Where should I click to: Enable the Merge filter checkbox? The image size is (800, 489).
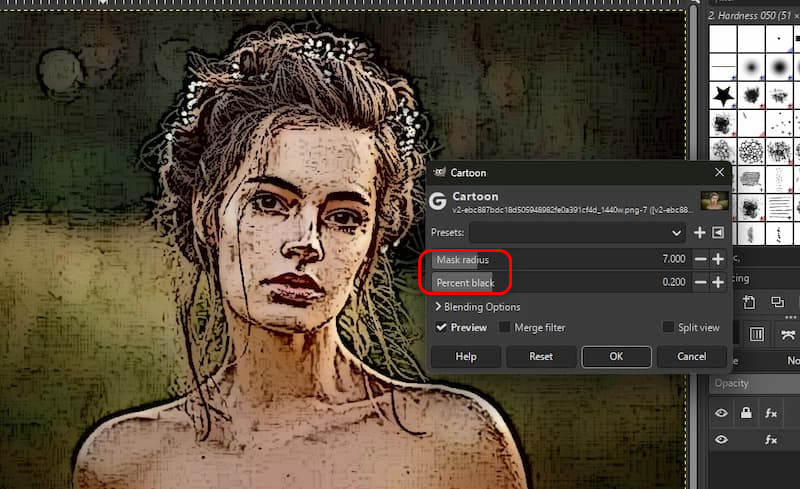pyautogui.click(x=504, y=327)
